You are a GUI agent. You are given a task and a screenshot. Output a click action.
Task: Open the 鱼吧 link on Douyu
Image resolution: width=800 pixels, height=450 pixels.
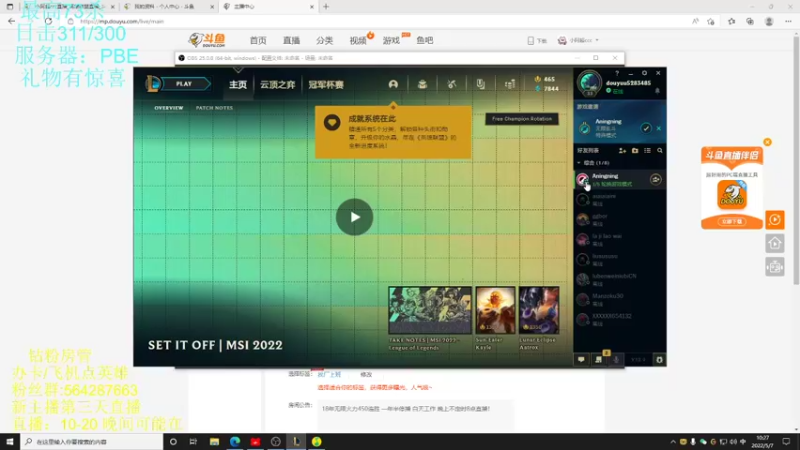pos(424,40)
